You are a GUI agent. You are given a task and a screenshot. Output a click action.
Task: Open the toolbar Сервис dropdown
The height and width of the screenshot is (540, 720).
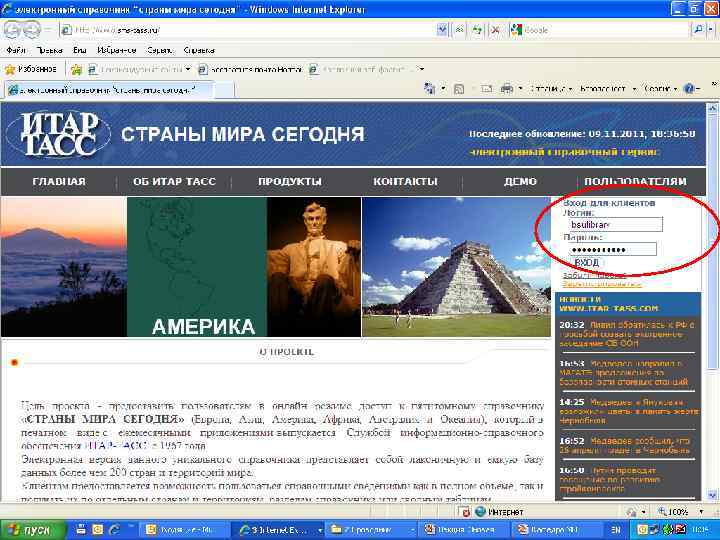(x=660, y=88)
